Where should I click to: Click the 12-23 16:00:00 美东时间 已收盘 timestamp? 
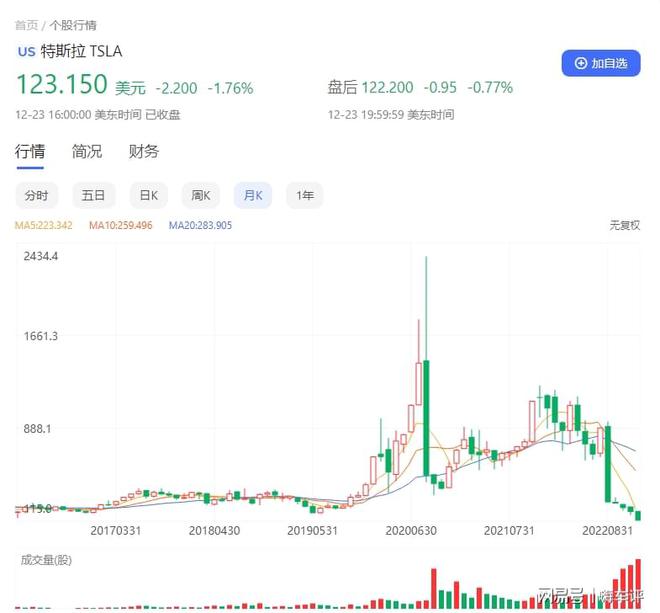[98, 115]
